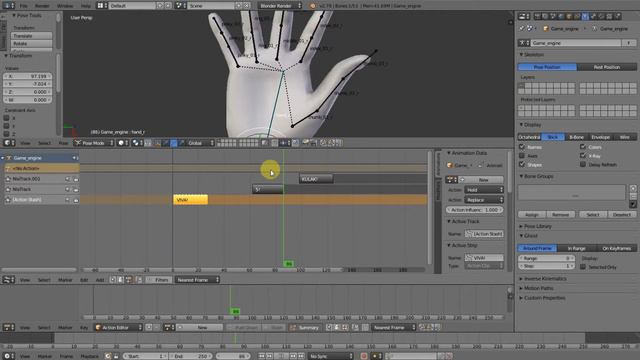Select Ghost In Range option
This screenshot has height=360, width=640.
point(576,248)
